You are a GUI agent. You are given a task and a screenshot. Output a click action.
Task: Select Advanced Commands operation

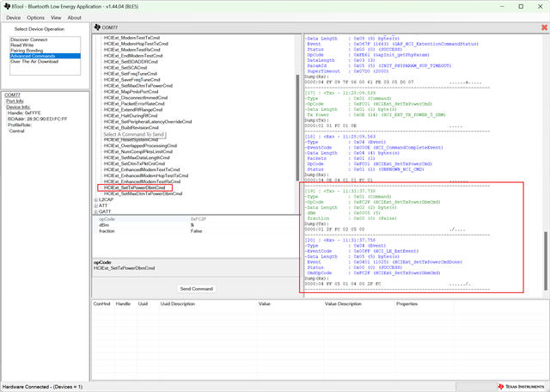point(46,56)
